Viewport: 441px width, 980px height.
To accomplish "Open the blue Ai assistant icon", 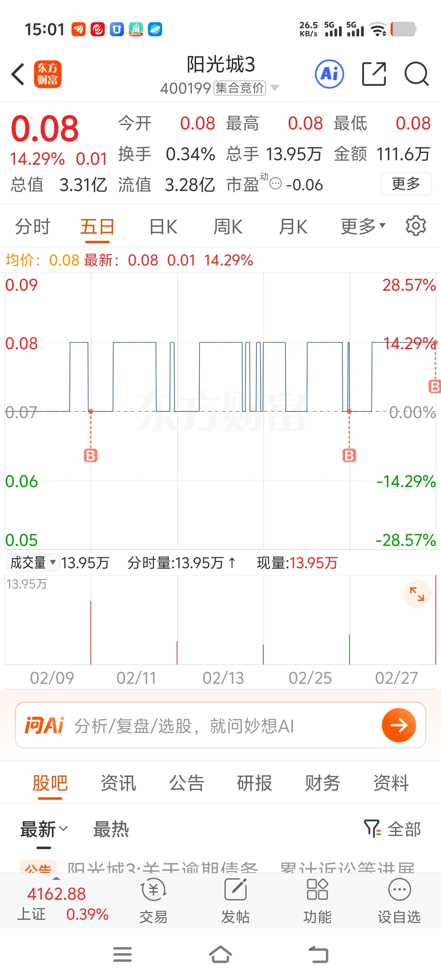I will pyautogui.click(x=329, y=74).
